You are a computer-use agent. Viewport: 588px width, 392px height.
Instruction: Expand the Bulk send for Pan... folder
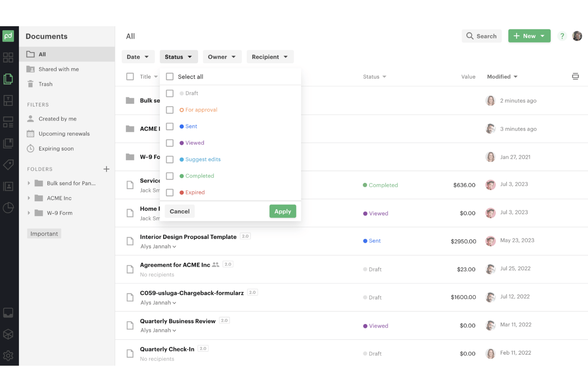pos(29,183)
